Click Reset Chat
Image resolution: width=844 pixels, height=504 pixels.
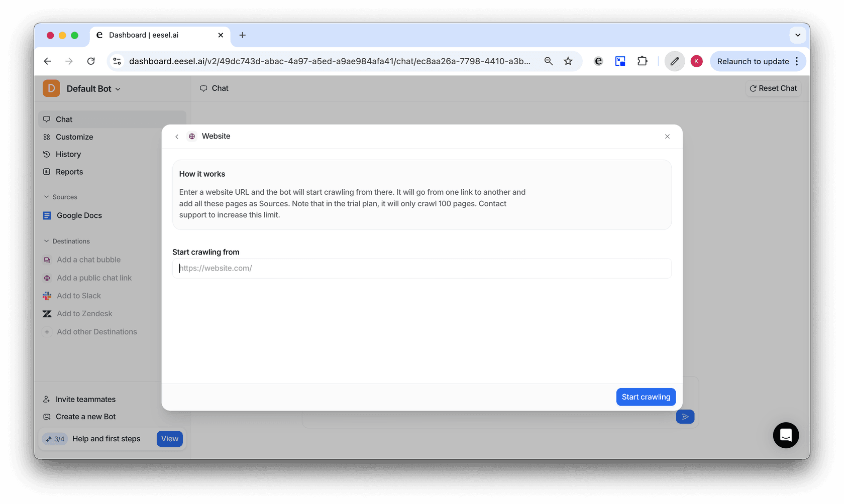pyautogui.click(x=773, y=88)
